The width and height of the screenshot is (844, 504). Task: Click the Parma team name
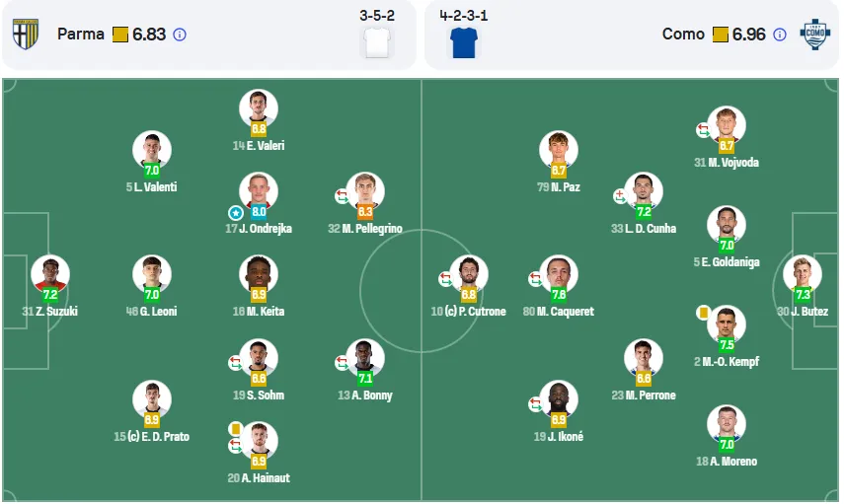[81, 35]
